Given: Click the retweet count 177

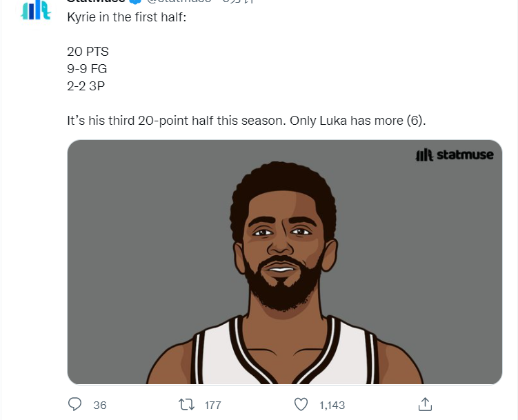Looking at the screenshot, I should [212, 405].
